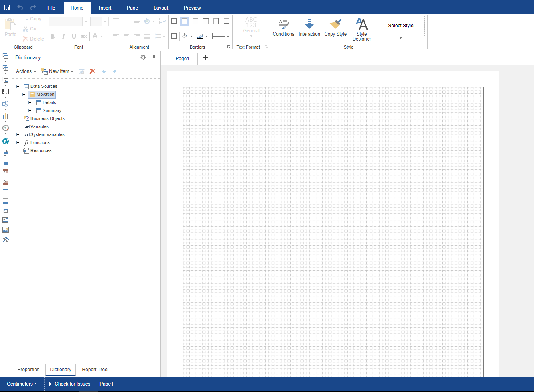The width and height of the screenshot is (534, 392).
Task: Expand the System Variables tree item
Action: point(18,134)
